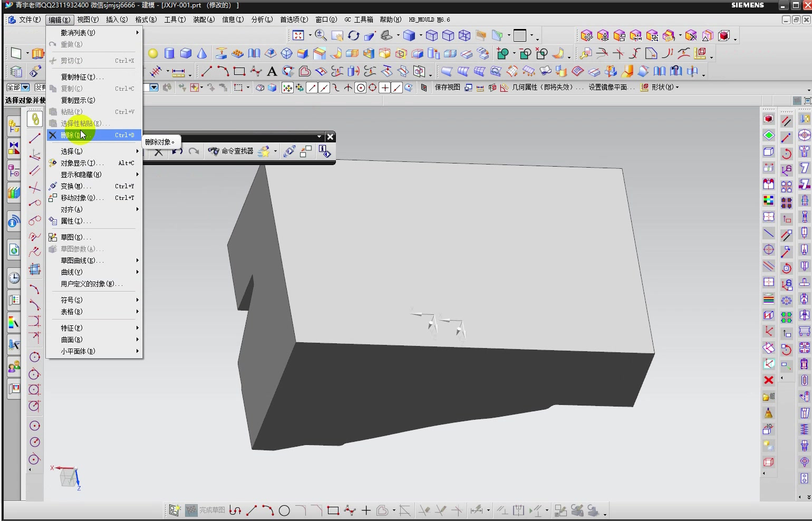Image resolution: width=812 pixels, height=521 pixels.
Task: Toggle the arc center snap circle icon
Action: (361, 88)
